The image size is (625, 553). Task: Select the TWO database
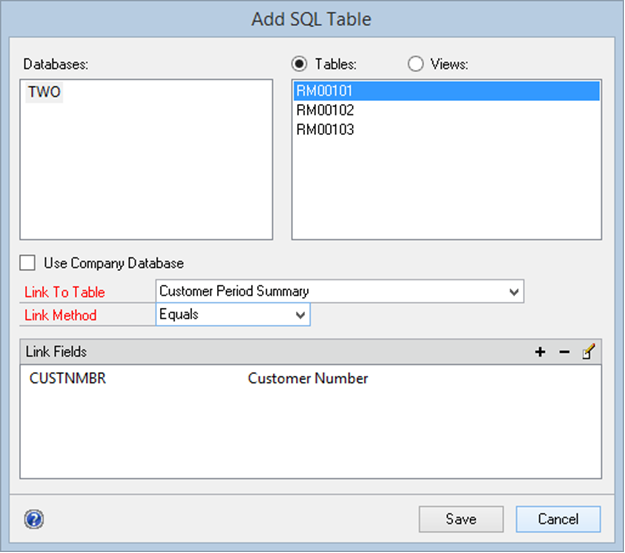[x=44, y=92]
